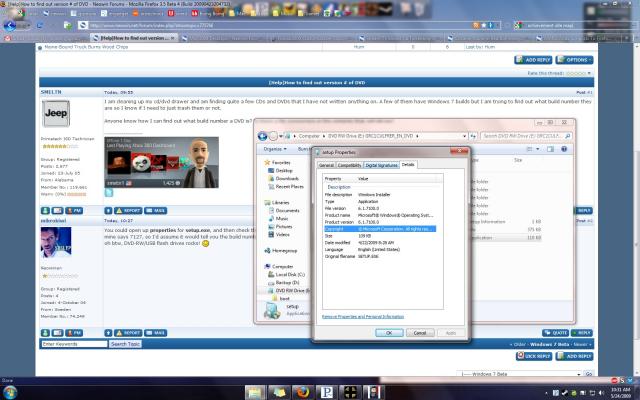The height and width of the screenshot is (400, 640).
Task: Click OK in setup Properties dialog
Action: pos(389,333)
